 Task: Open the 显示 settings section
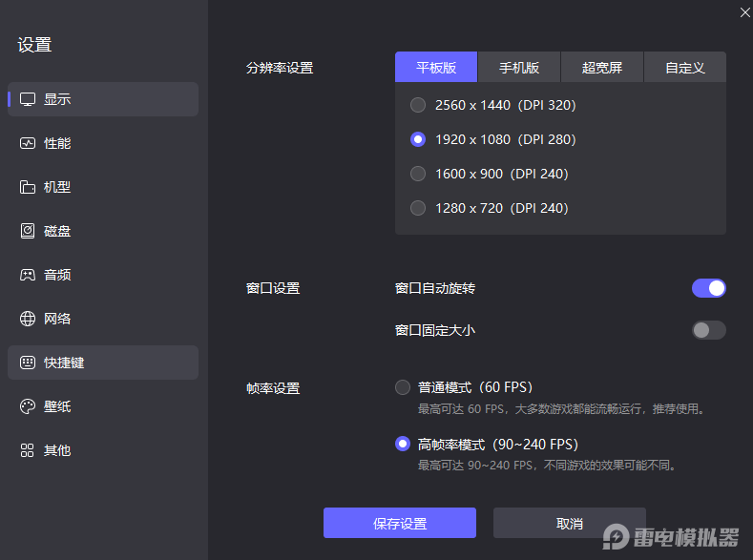pos(103,99)
